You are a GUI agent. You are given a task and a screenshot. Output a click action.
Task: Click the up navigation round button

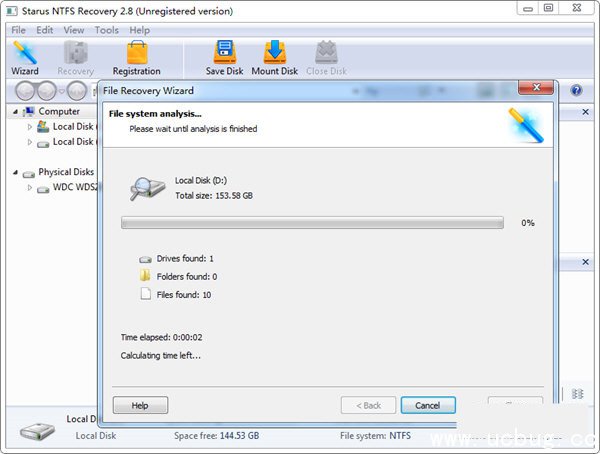click(77, 91)
